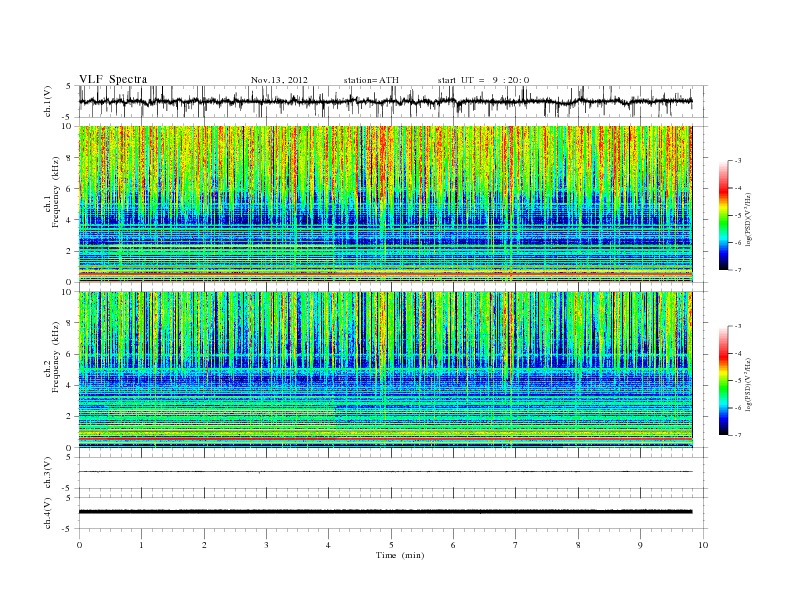Click the "-3" tick on the upper colorbar
792x612 pixels.
point(737,161)
